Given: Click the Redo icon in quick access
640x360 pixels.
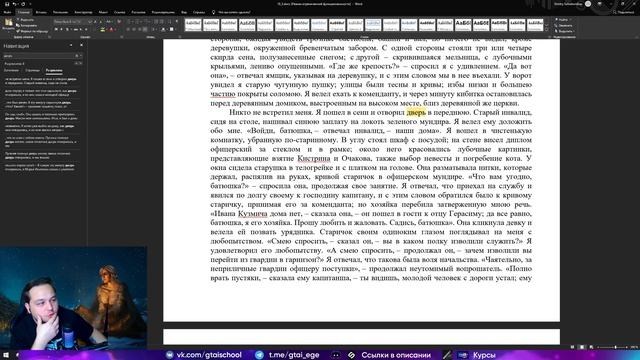Looking at the screenshot, I should click(x=23, y=4).
